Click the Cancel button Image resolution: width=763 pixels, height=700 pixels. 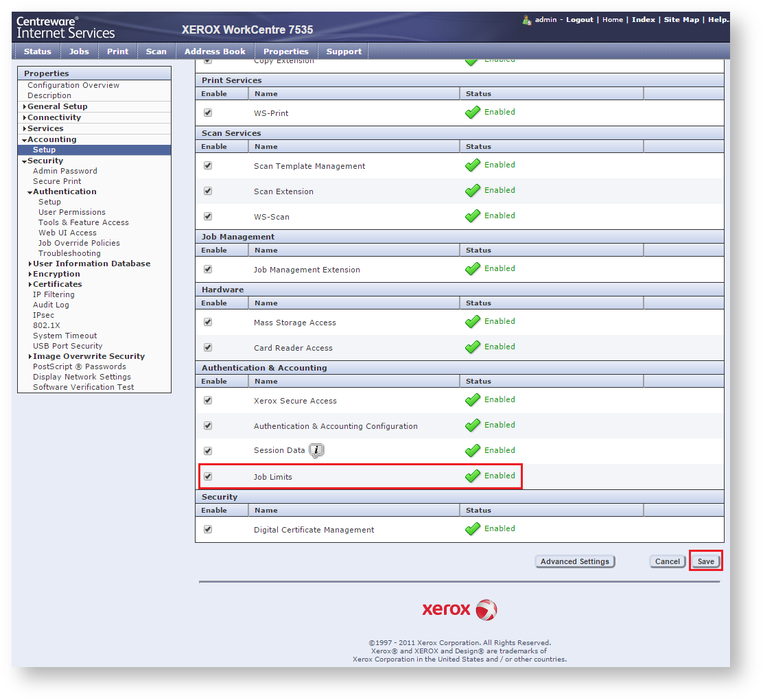[x=667, y=561]
